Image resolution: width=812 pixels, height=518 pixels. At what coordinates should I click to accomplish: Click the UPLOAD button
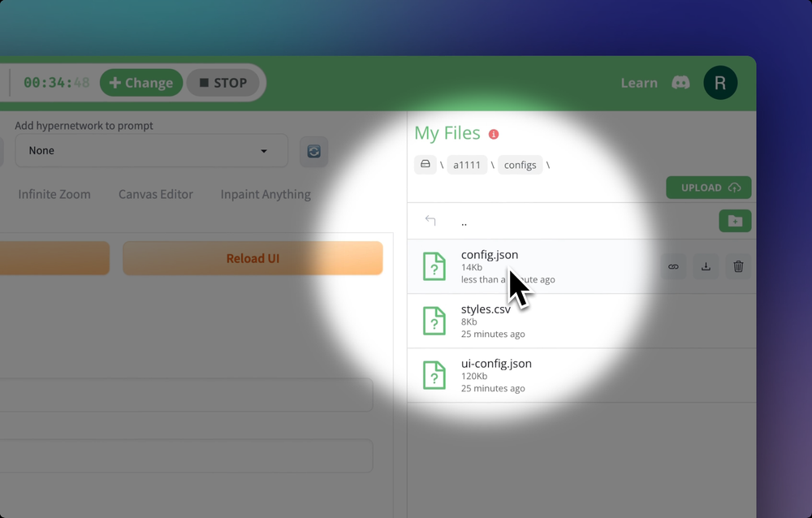pyautogui.click(x=708, y=188)
